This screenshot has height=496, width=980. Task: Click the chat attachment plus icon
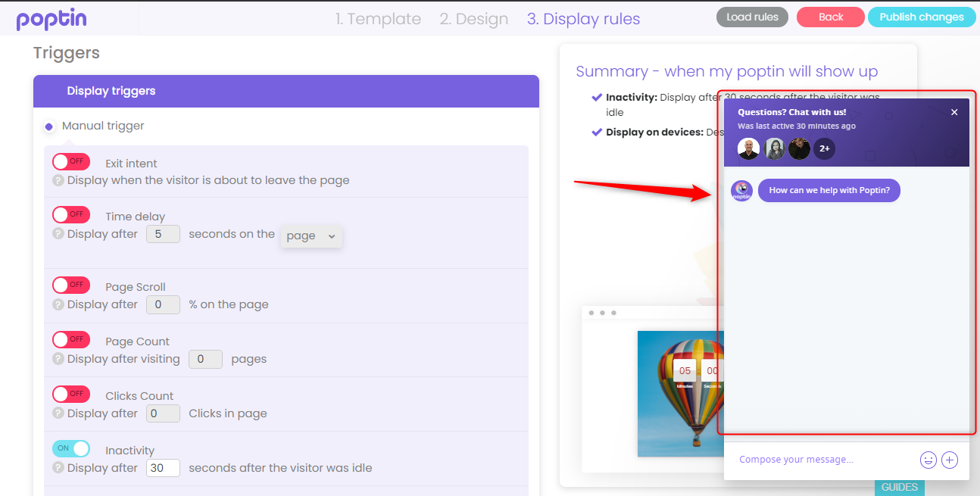pos(950,460)
